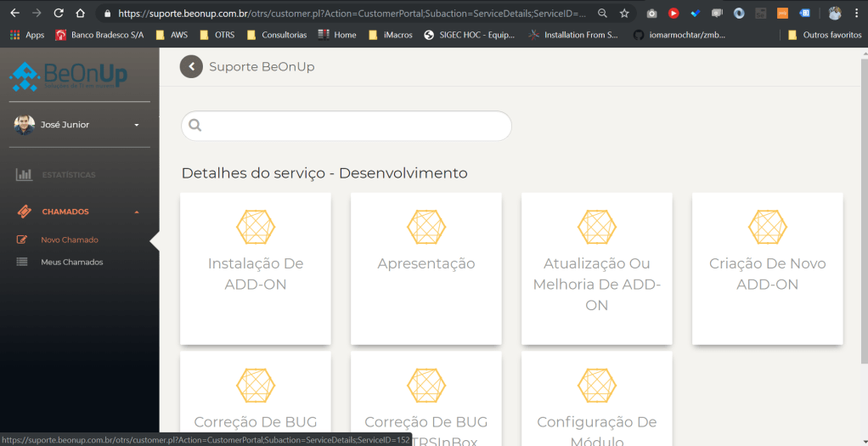Click the bookmark star in address bar
Screen dimensions: 868x446
(624, 14)
